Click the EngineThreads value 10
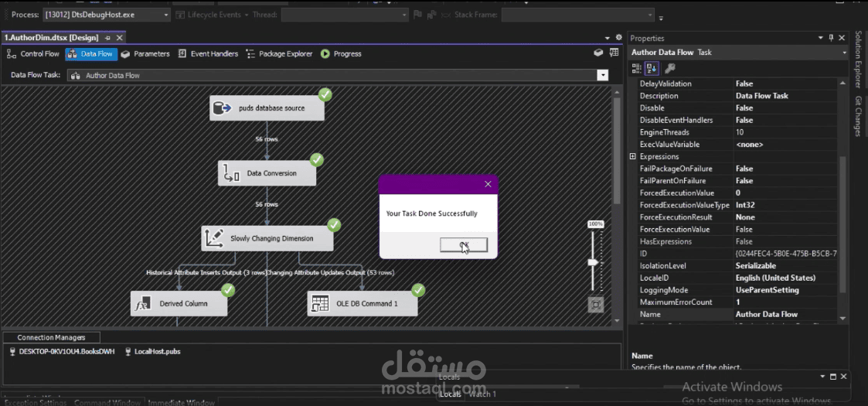 740,132
